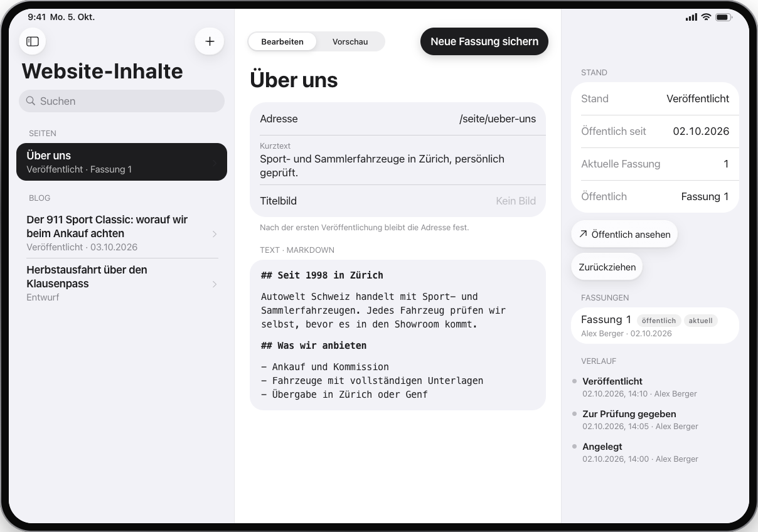This screenshot has height=532, width=758.
Task: Select the Fassung 1 version row
Action: point(655,326)
